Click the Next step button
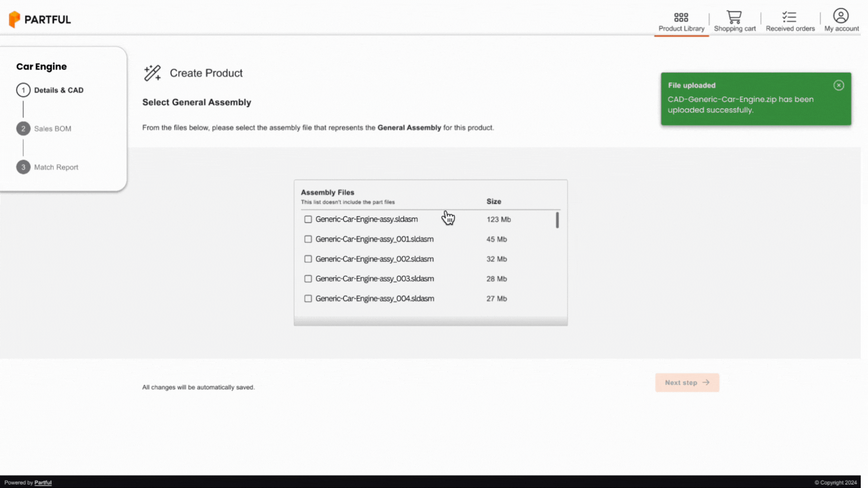This screenshot has height=488, width=868. coord(687,383)
